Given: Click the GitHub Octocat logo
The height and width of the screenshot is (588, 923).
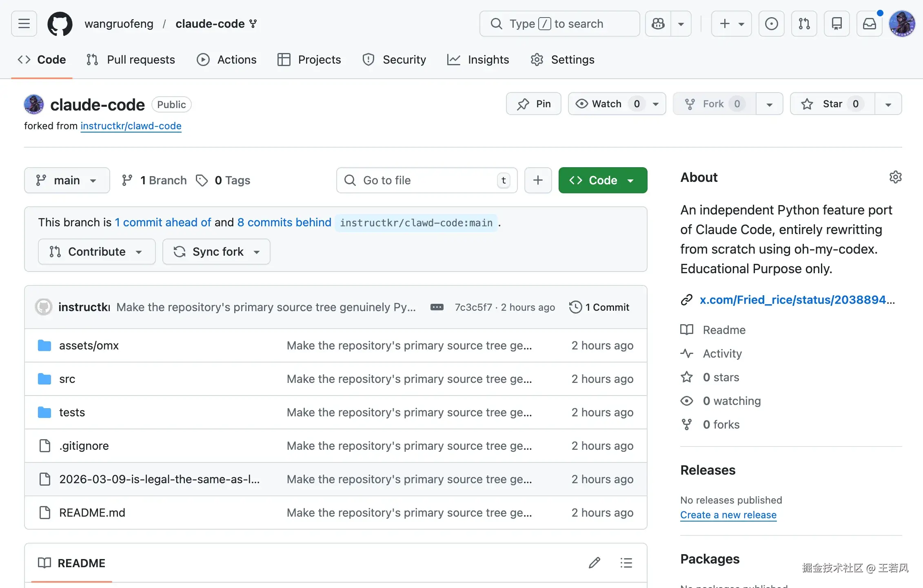Looking at the screenshot, I should (60, 24).
